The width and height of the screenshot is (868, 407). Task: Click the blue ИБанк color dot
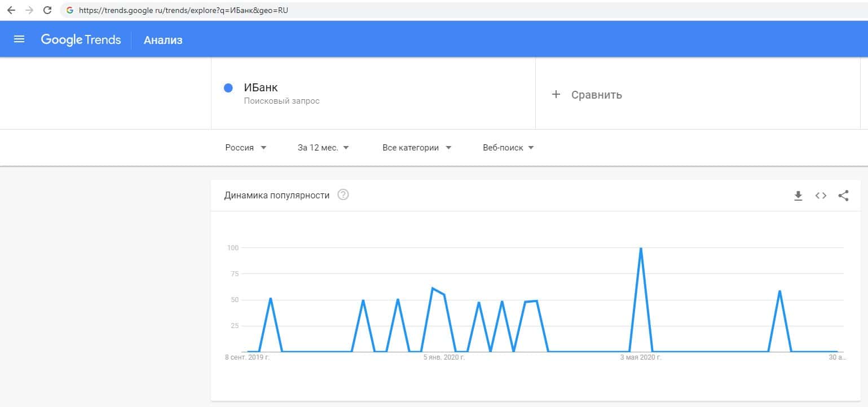pyautogui.click(x=228, y=88)
